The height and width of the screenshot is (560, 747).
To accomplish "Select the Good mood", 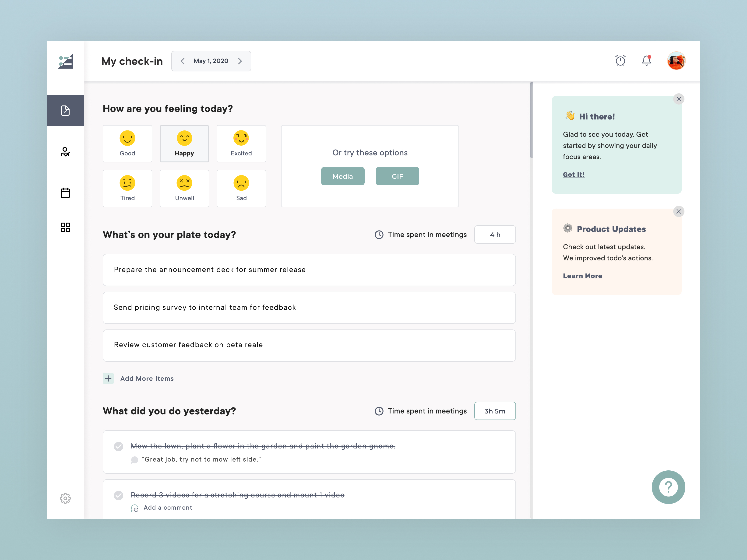I will tap(127, 144).
